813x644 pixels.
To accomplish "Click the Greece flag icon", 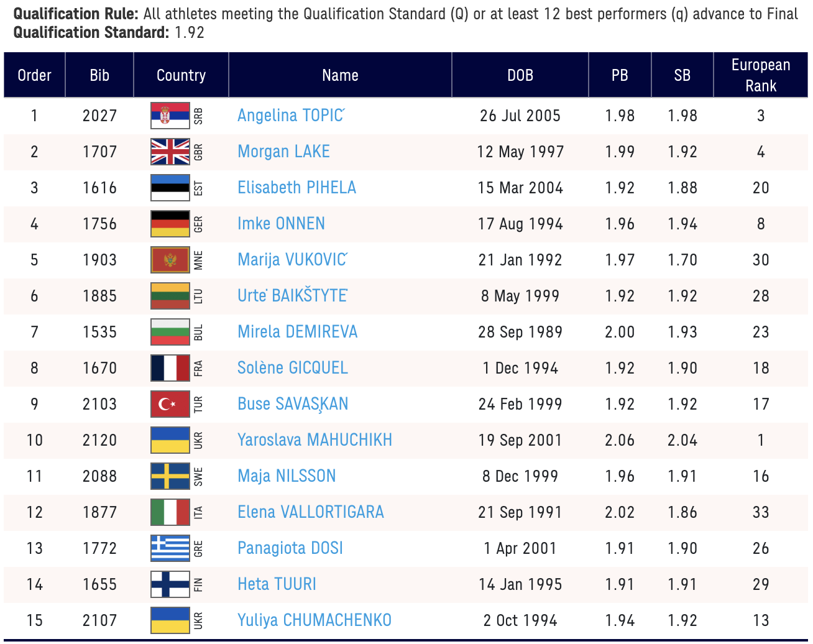I will coord(170,548).
